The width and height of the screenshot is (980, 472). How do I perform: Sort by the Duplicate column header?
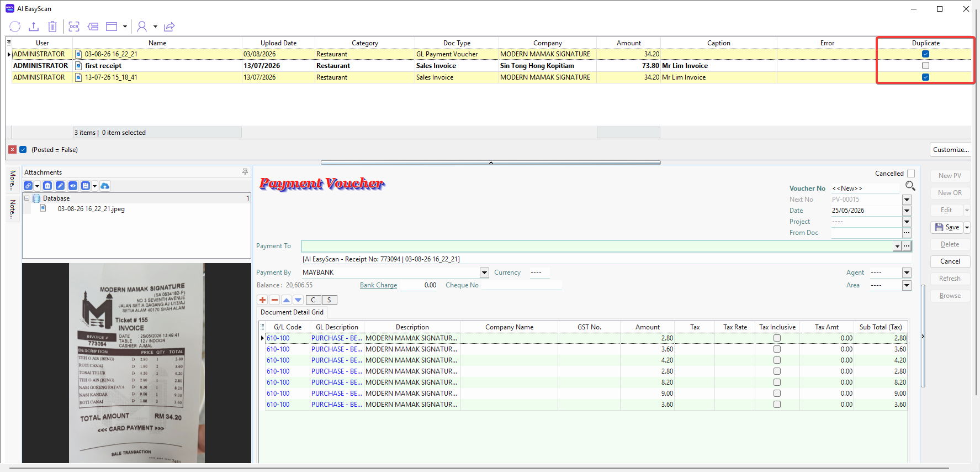pyautogui.click(x=926, y=43)
